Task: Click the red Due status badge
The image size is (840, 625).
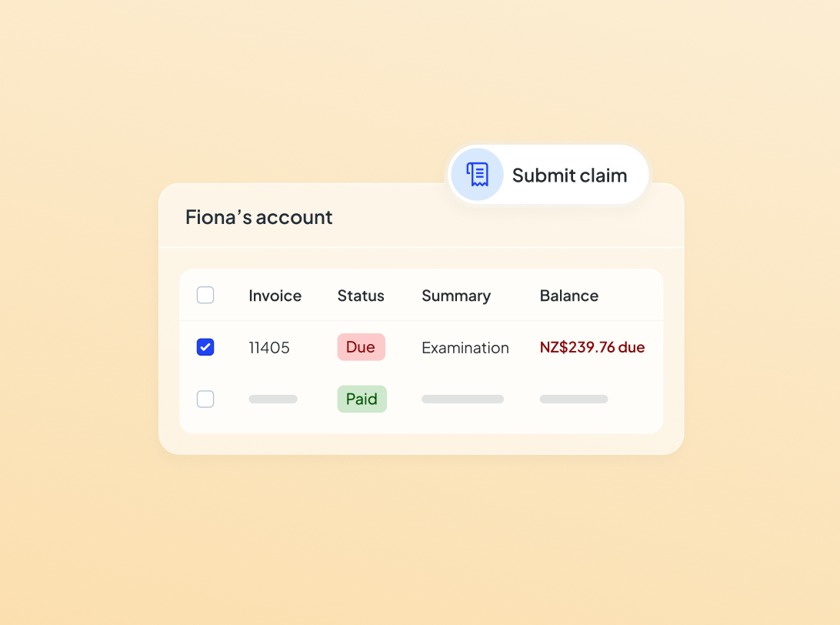Action: [361, 347]
